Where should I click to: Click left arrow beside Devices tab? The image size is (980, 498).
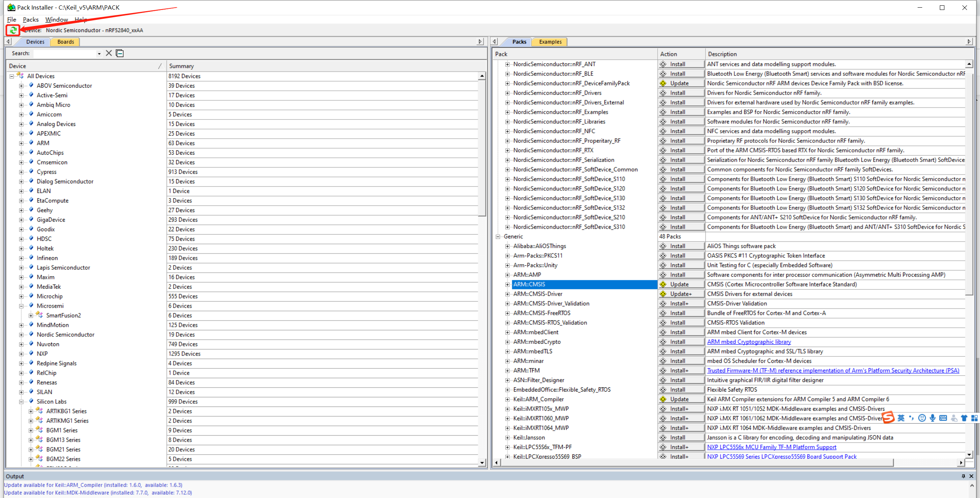tap(8, 41)
